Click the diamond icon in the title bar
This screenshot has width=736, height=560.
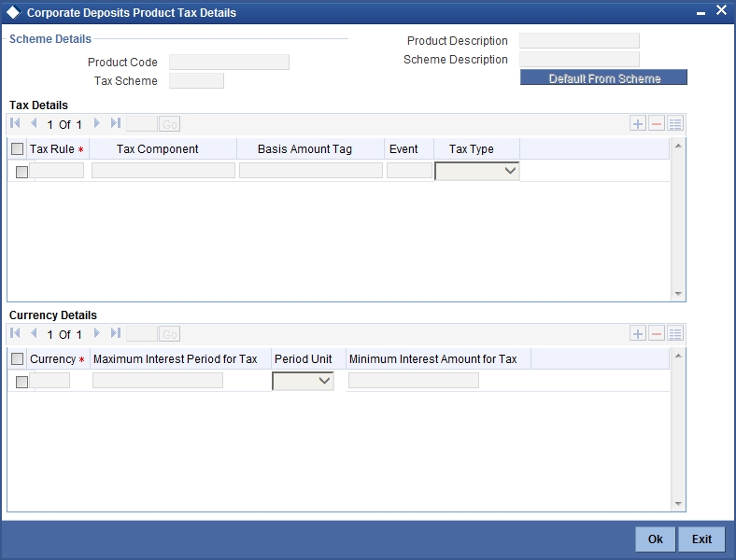tap(14, 12)
